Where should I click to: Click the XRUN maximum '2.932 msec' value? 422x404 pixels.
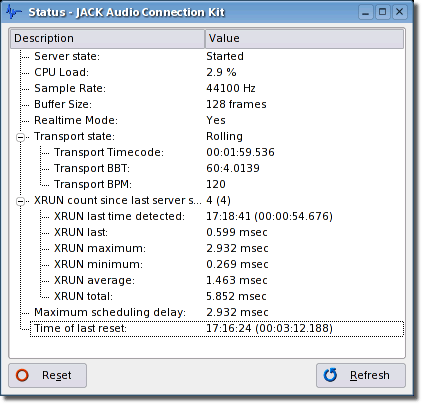(237, 248)
